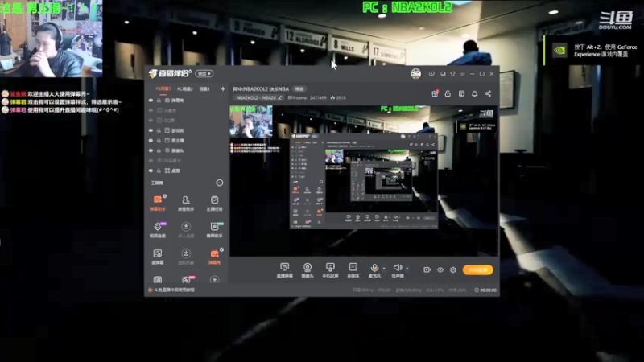Toggle visibility eye for 摄像头 source row
The height and width of the screenshot is (362, 644).
(x=151, y=150)
